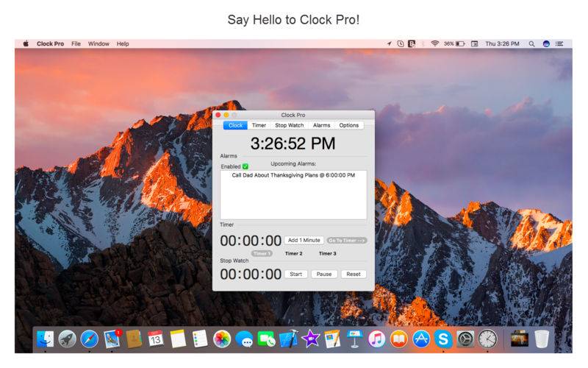Switch to the Stop Watch tab
The height and width of the screenshot is (368, 588).
[289, 125]
